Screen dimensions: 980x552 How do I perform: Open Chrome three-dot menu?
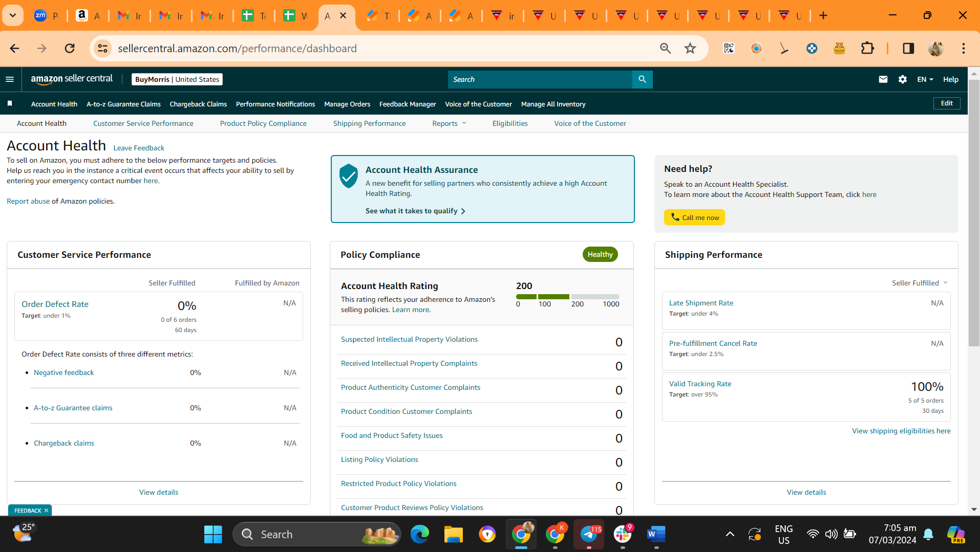click(x=963, y=49)
